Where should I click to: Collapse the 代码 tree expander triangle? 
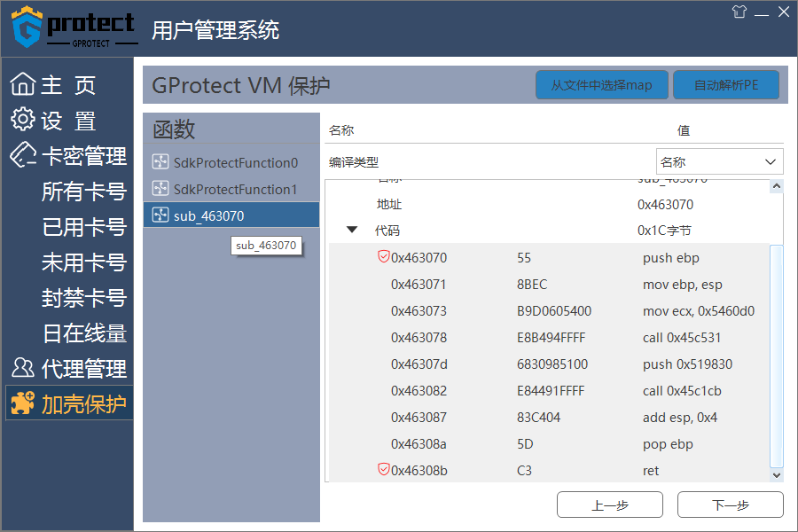click(x=352, y=230)
